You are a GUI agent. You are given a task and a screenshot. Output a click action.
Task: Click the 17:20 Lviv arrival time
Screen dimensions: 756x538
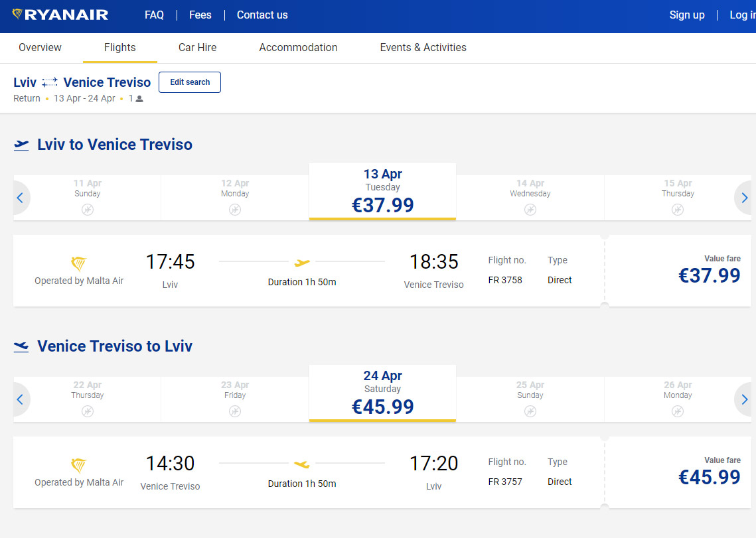(434, 463)
